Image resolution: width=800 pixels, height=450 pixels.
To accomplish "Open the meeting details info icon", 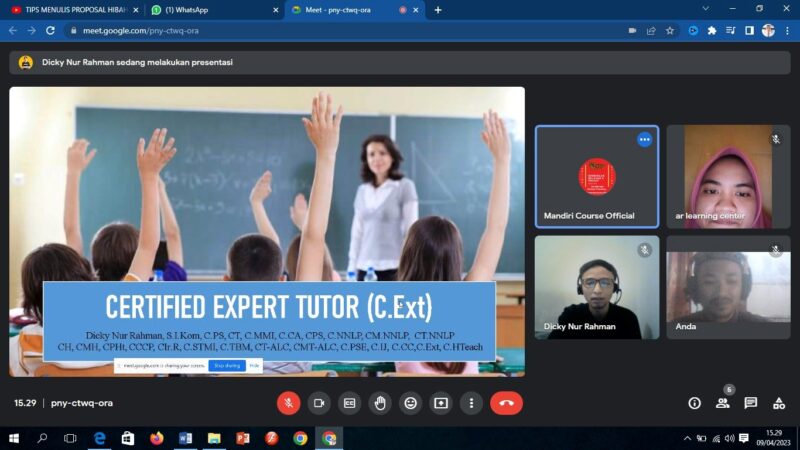I will [694, 403].
